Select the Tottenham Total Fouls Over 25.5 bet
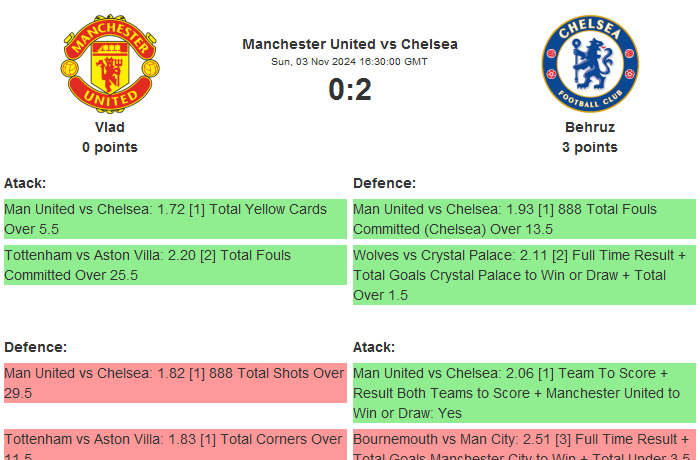The height and width of the screenshot is (460, 700). 175,265
